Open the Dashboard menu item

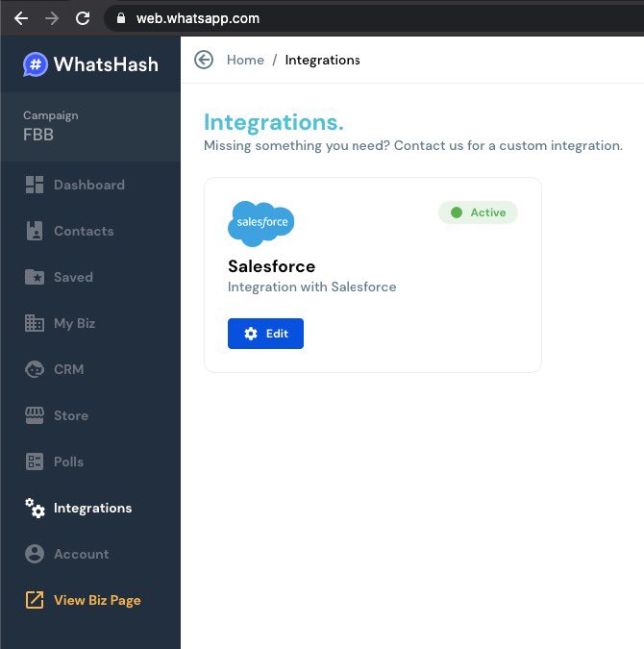[x=90, y=185]
